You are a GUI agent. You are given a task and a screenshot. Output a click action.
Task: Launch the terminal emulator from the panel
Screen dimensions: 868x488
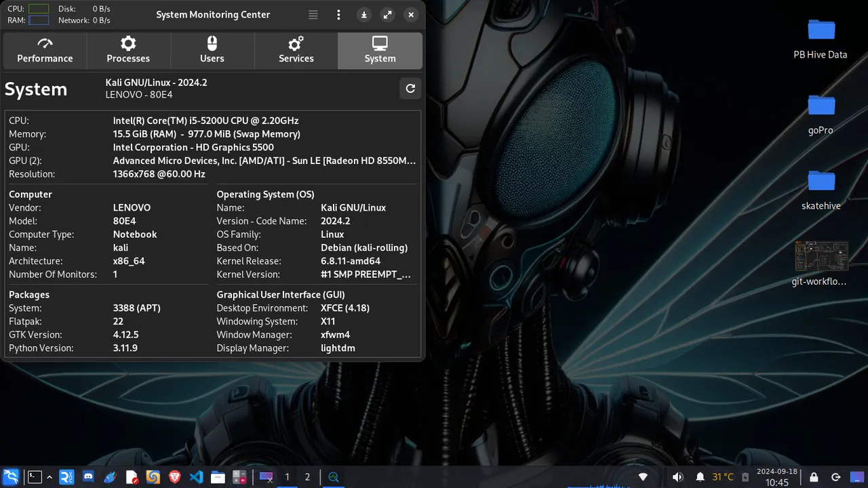35,477
